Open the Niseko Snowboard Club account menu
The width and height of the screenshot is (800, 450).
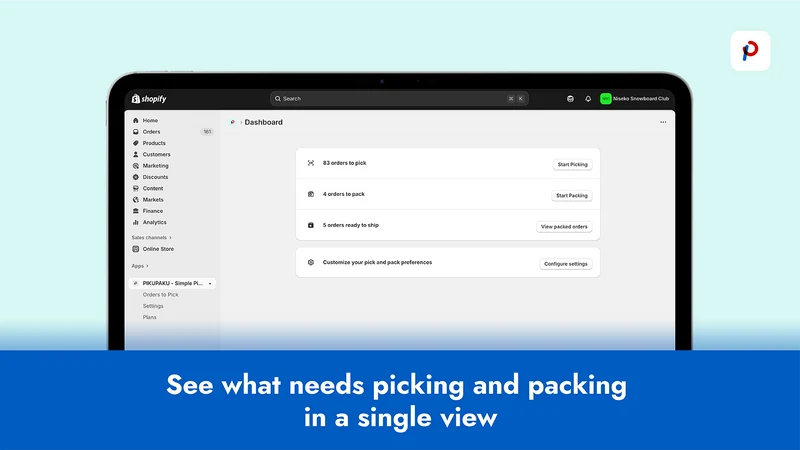coord(635,98)
